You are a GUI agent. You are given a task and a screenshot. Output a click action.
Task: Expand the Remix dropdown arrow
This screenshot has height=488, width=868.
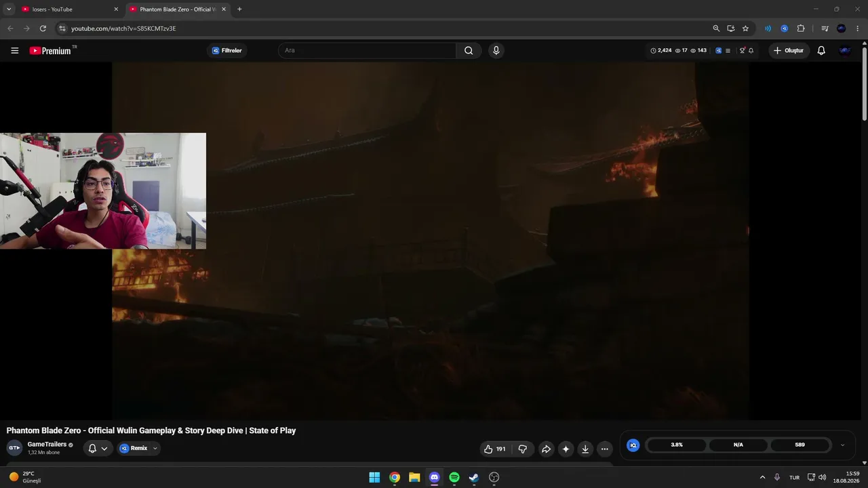click(x=155, y=448)
